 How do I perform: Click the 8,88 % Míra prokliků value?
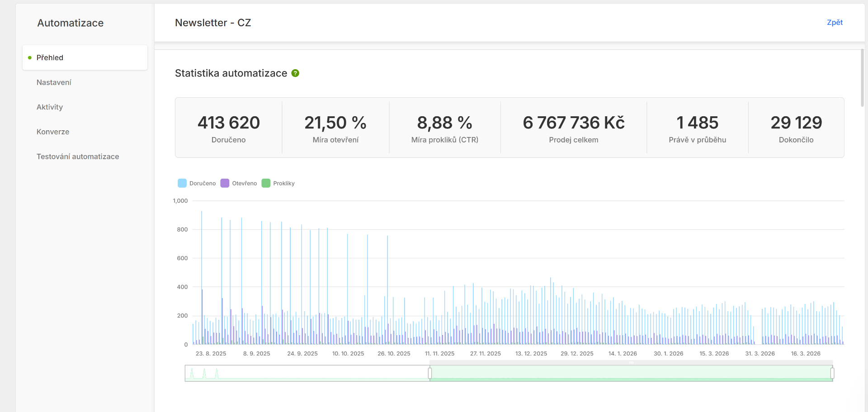pyautogui.click(x=445, y=123)
